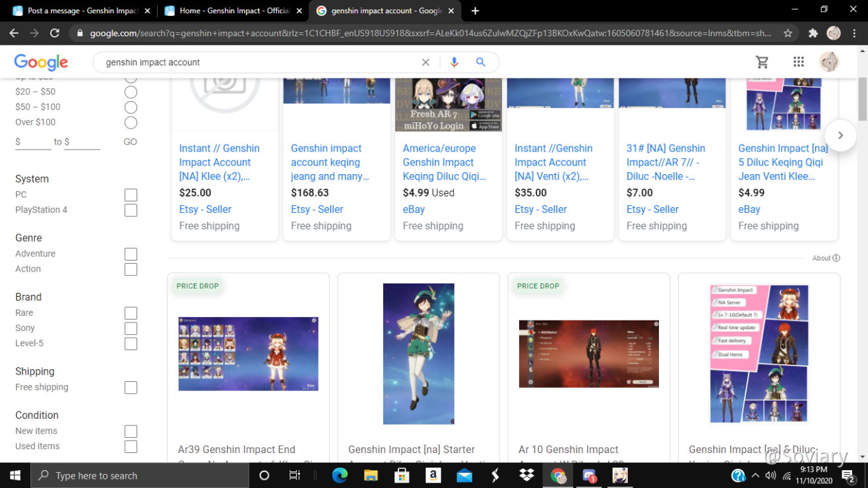Check the PlayStation 4 filter
This screenshot has height=488, width=868.
point(131,210)
